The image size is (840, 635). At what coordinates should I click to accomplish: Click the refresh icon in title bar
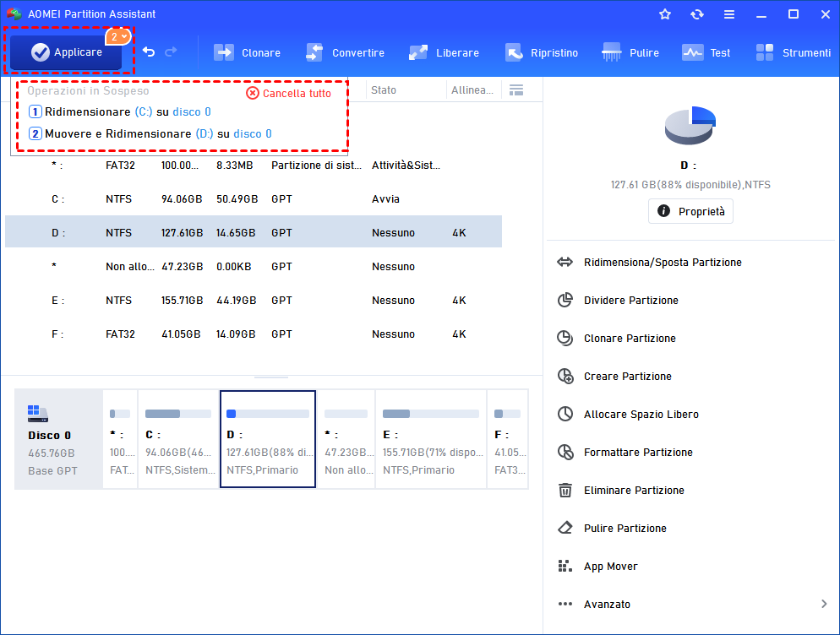pyautogui.click(x=697, y=14)
